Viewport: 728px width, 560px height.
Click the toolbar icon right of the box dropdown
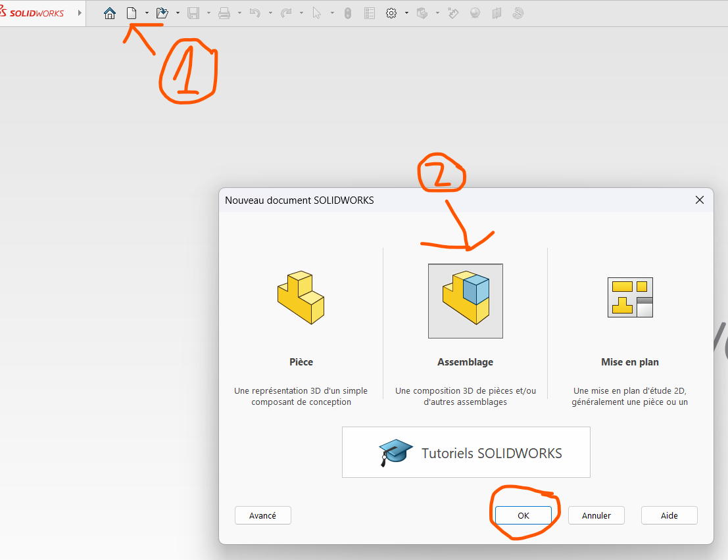(453, 13)
